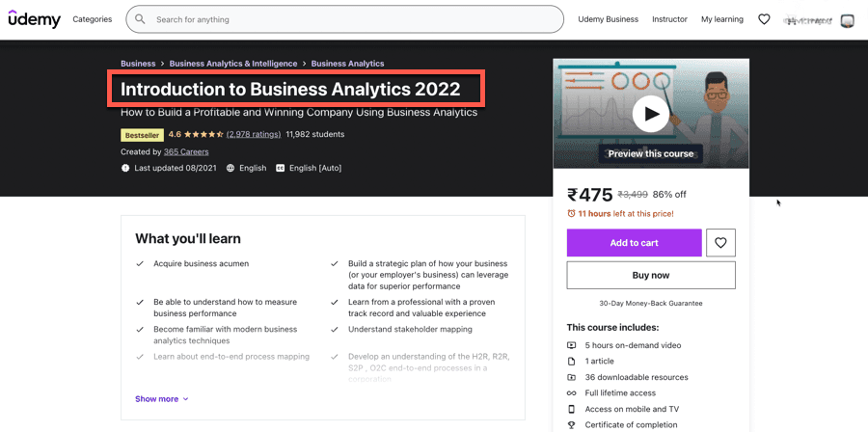
Task: Click the globe language icon
Action: pyautogui.click(x=231, y=168)
